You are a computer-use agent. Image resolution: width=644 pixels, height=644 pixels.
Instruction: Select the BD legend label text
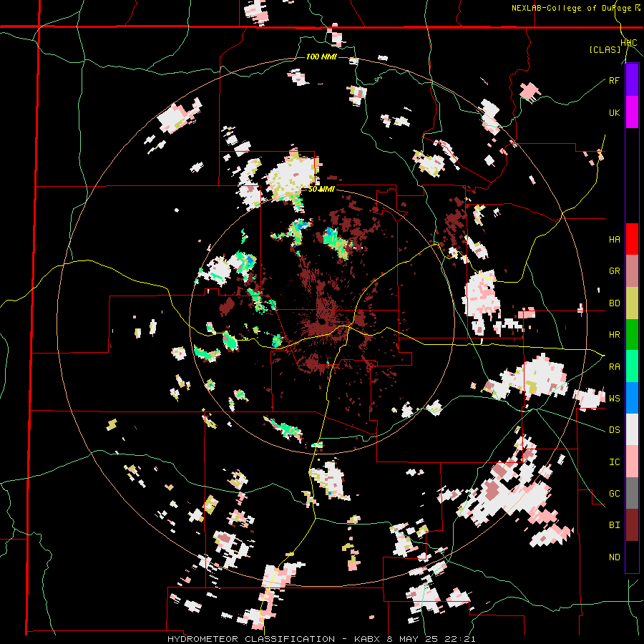coord(614,303)
